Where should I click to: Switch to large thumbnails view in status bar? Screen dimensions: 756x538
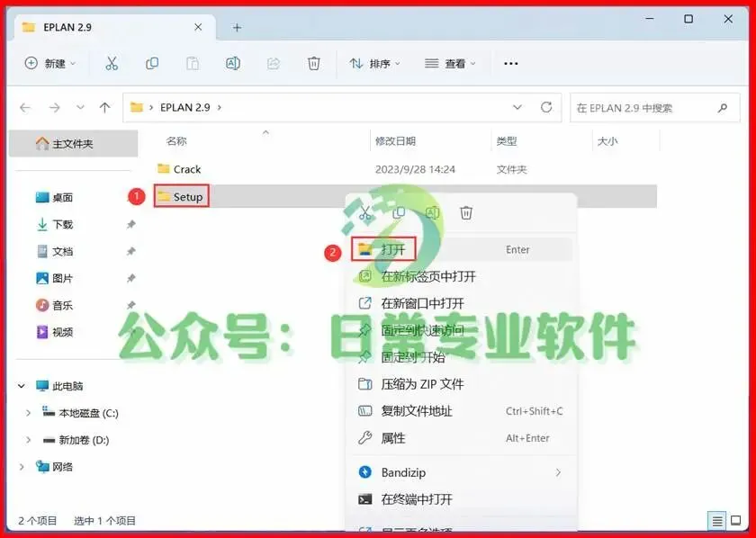pos(735,521)
